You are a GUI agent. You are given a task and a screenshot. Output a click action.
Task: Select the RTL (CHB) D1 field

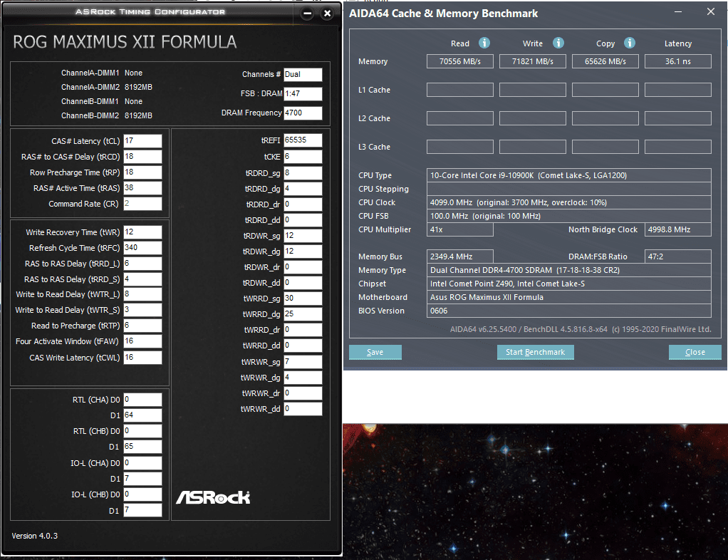pos(142,447)
